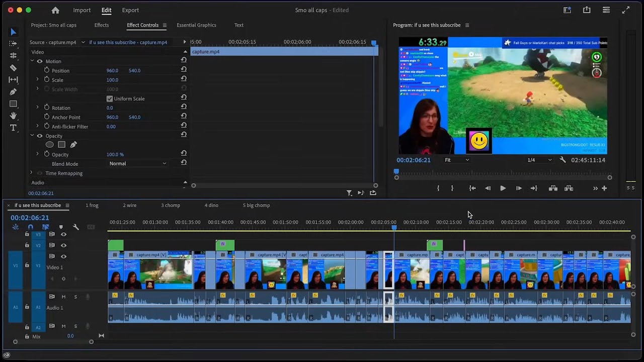Go to the Home screen icon

pyautogui.click(x=55, y=10)
